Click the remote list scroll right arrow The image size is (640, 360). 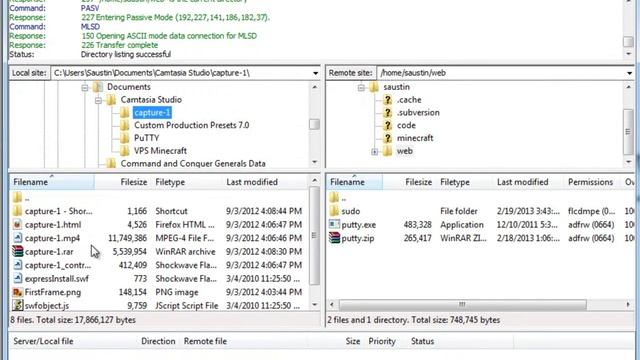pyautogui.click(x=628, y=304)
